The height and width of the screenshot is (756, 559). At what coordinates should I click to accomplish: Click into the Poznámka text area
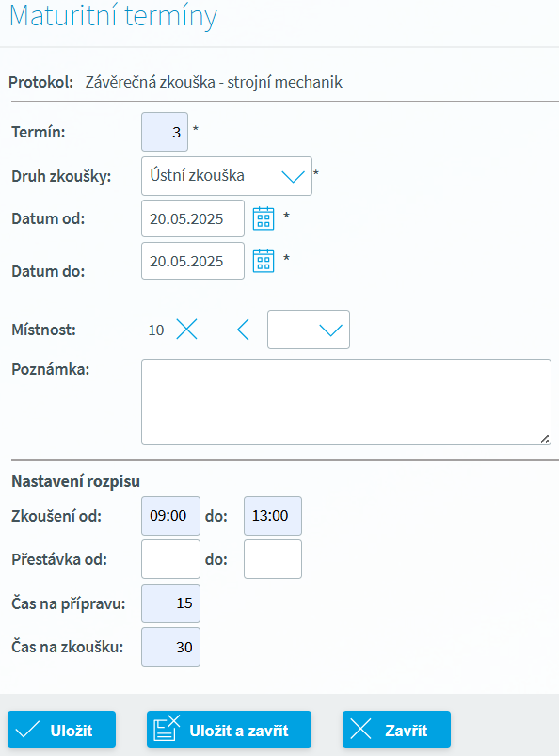tap(346, 402)
